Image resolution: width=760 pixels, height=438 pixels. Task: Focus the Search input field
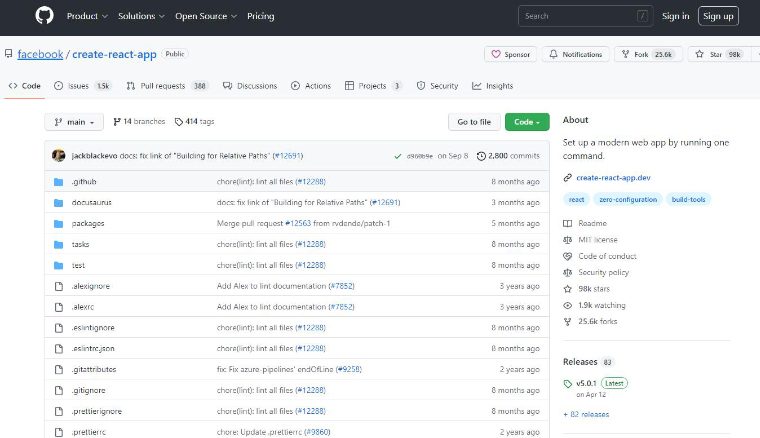(x=586, y=16)
